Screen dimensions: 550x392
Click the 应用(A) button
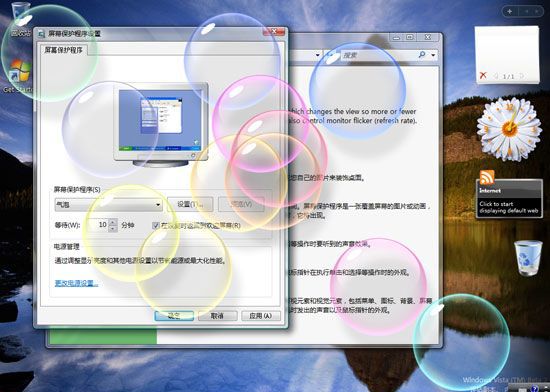[x=261, y=316]
